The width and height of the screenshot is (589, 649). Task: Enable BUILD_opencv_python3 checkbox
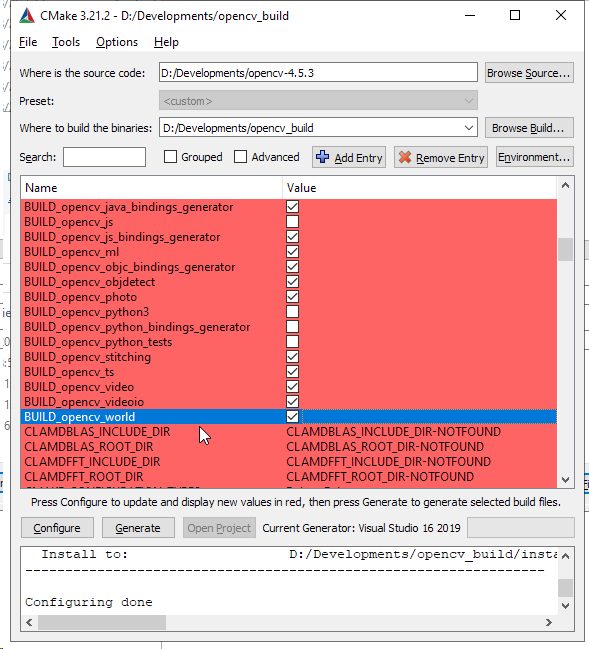coord(292,312)
